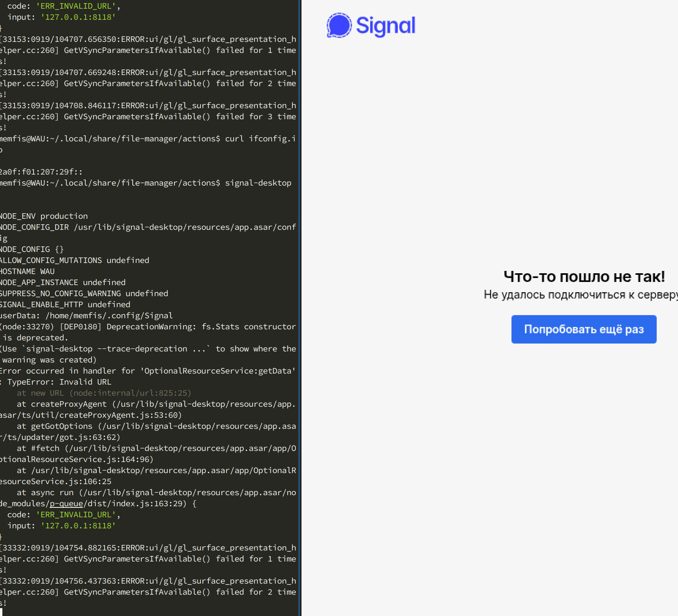Click the NODE_CONFIG {} line
678x616 pixels.
(x=32, y=249)
